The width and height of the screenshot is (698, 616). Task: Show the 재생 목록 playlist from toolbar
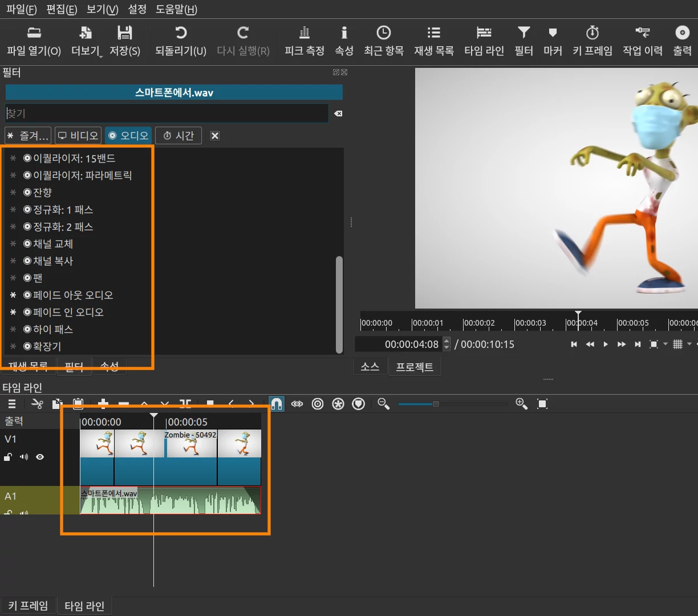tap(434, 40)
